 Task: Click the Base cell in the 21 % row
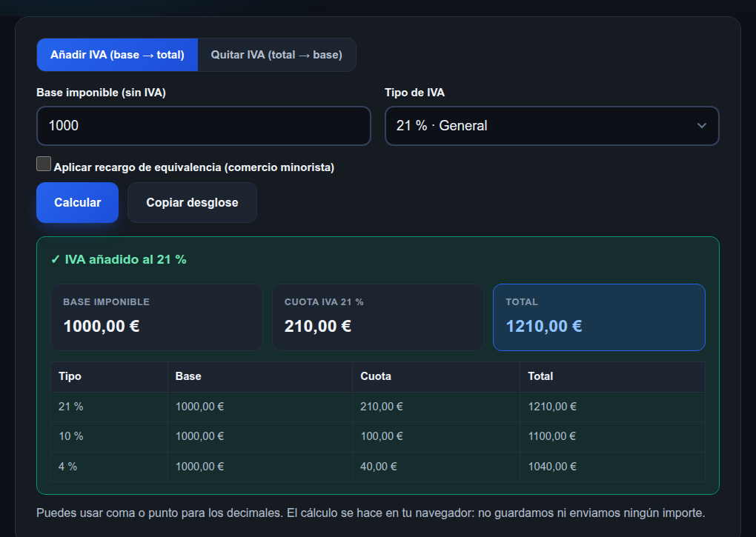click(260, 407)
